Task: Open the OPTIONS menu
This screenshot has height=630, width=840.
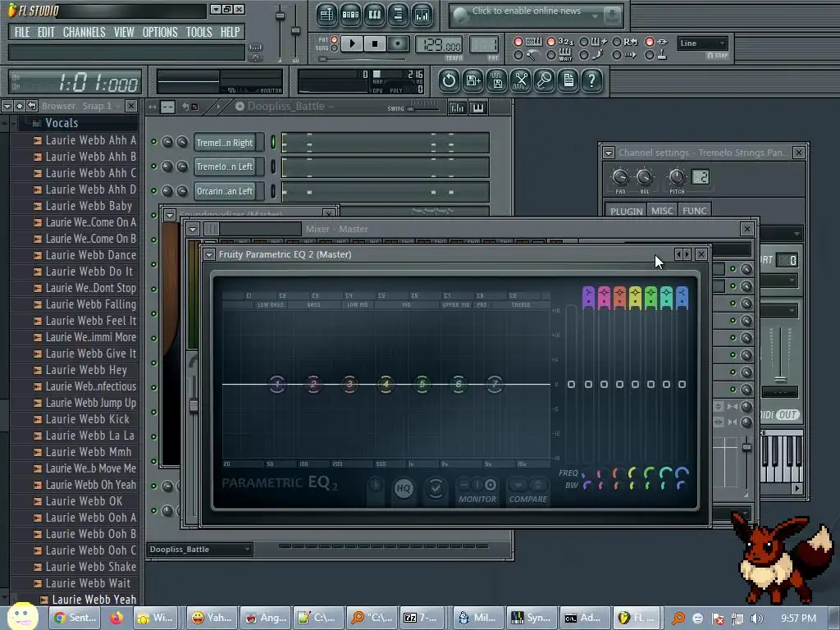Action: (x=160, y=32)
